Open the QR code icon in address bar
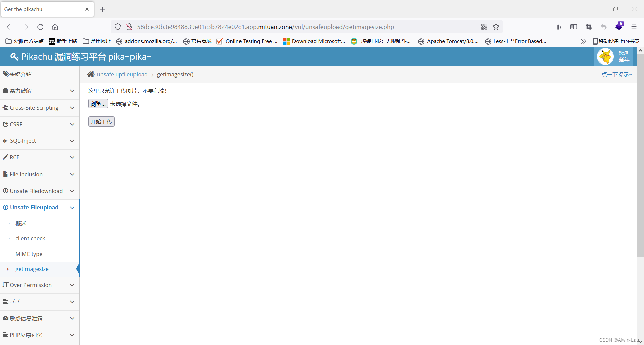This screenshot has width=644, height=345. click(484, 27)
